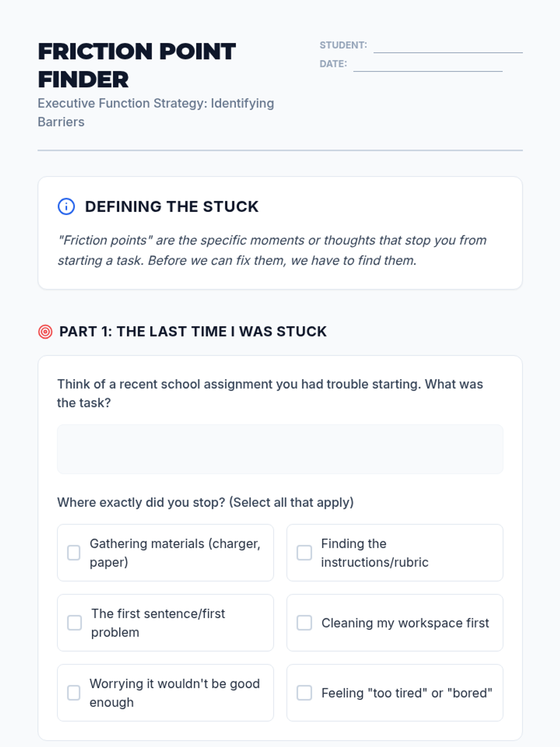Viewport: 560px width, 747px height.
Task: Click the Date line field
Action: (x=427, y=65)
